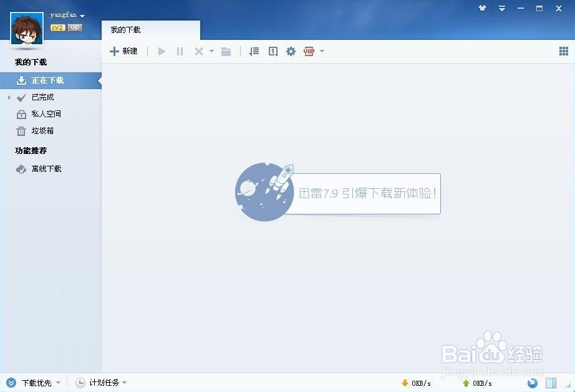Viewport: 575px width, 392px height.
Task: Click the 下载优先 checkmark shield icon
Action: click(11, 383)
